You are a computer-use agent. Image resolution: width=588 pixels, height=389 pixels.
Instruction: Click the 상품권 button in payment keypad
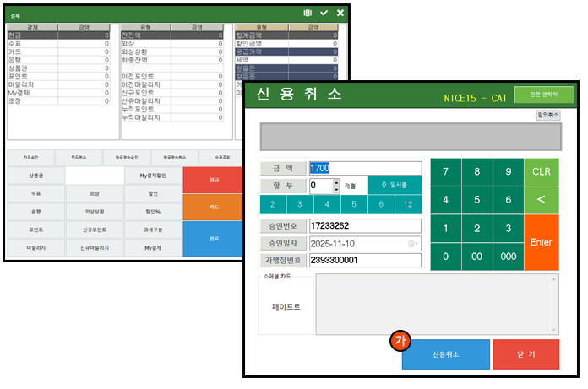(x=36, y=176)
